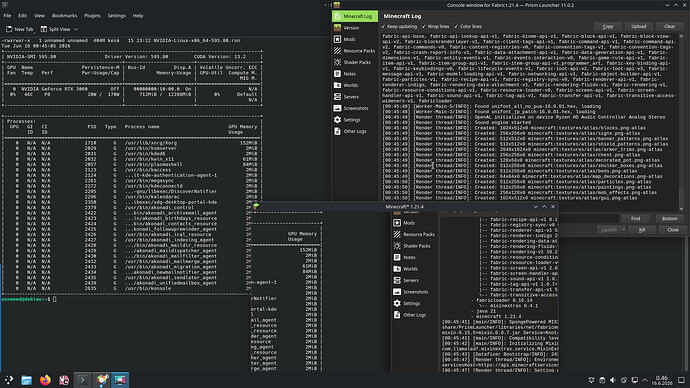The height and width of the screenshot is (388, 690).
Task: Open Version page in console sidebar
Action: point(355,28)
